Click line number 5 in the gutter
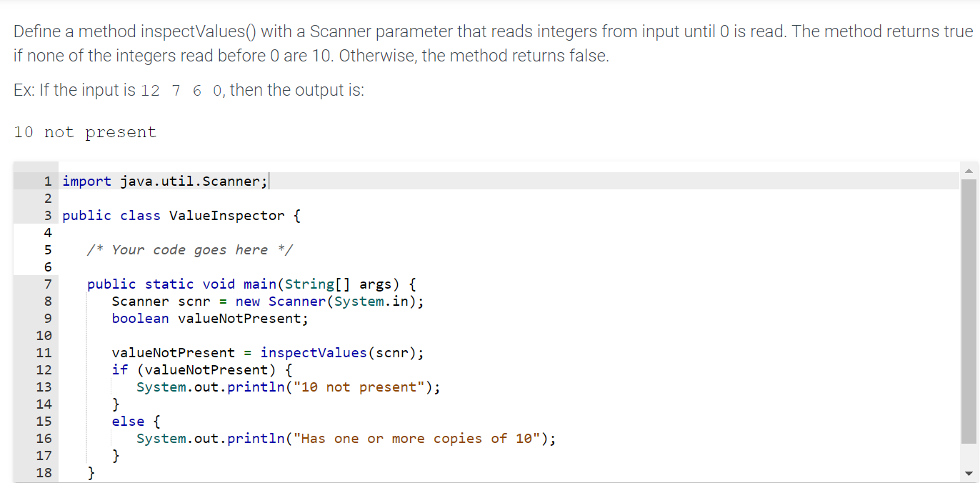The width and height of the screenshot is (980, 483). (47, 249)
